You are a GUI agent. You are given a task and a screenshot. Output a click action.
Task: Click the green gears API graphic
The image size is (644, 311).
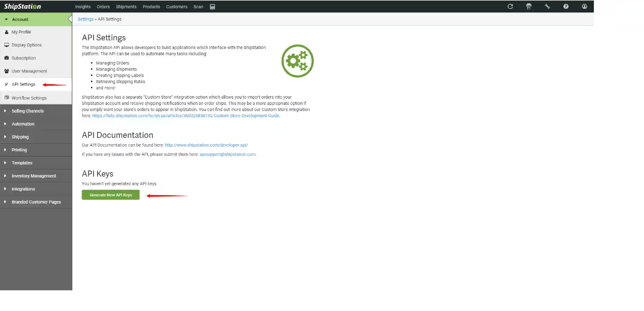tap(297, 61)
